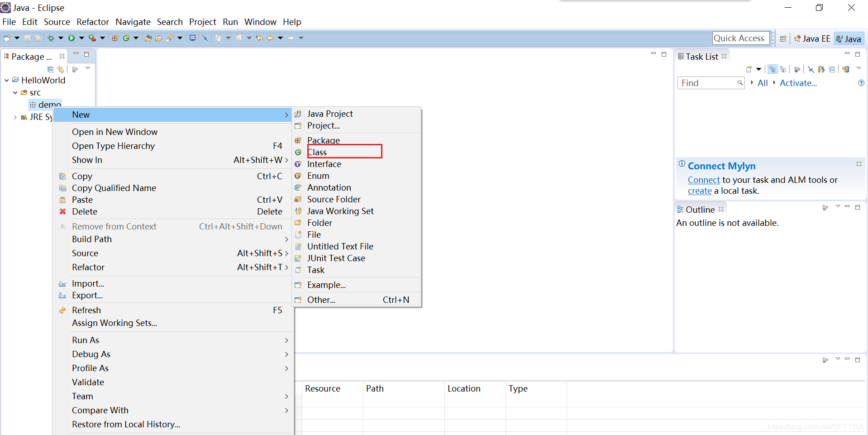Screen dimensions: 868x435
Task: Toggle Focus on Workweek in Task List
Action: pos(797,69)
